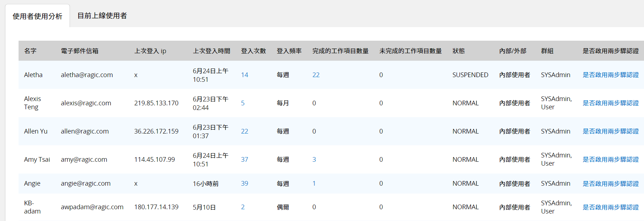Open two-step verification link for Amy Tsai
The image size is (644, 221).
[610, 160]
